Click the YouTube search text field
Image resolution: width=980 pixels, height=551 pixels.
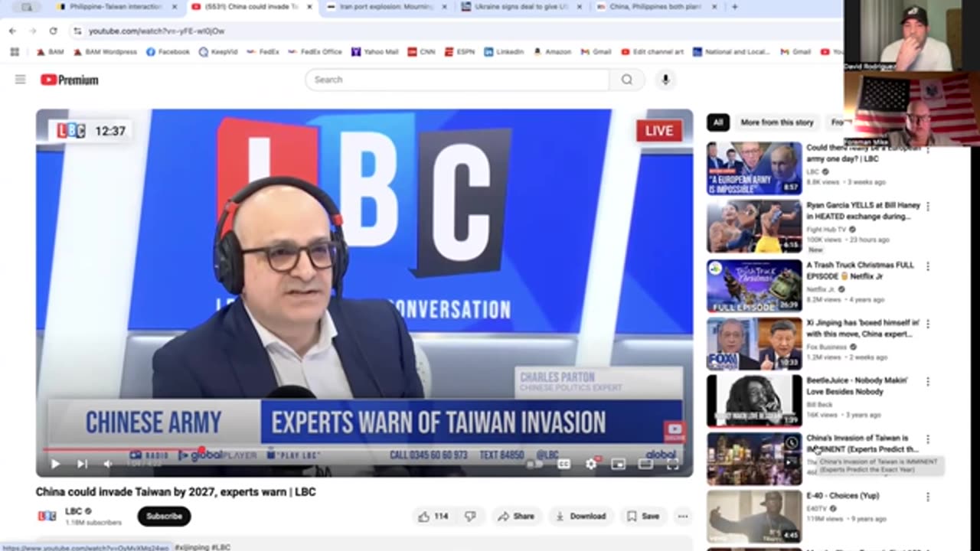[x=457, y=80]
